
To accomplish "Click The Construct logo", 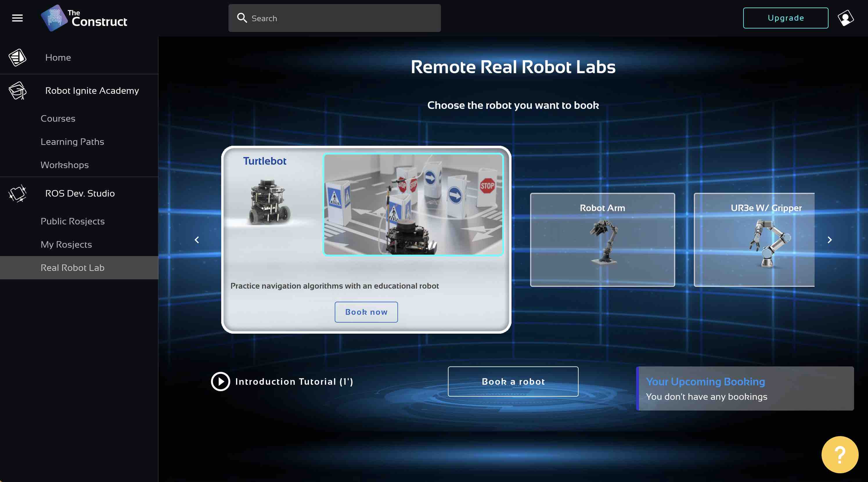I will pyautogui.click(x=84, y=18).
